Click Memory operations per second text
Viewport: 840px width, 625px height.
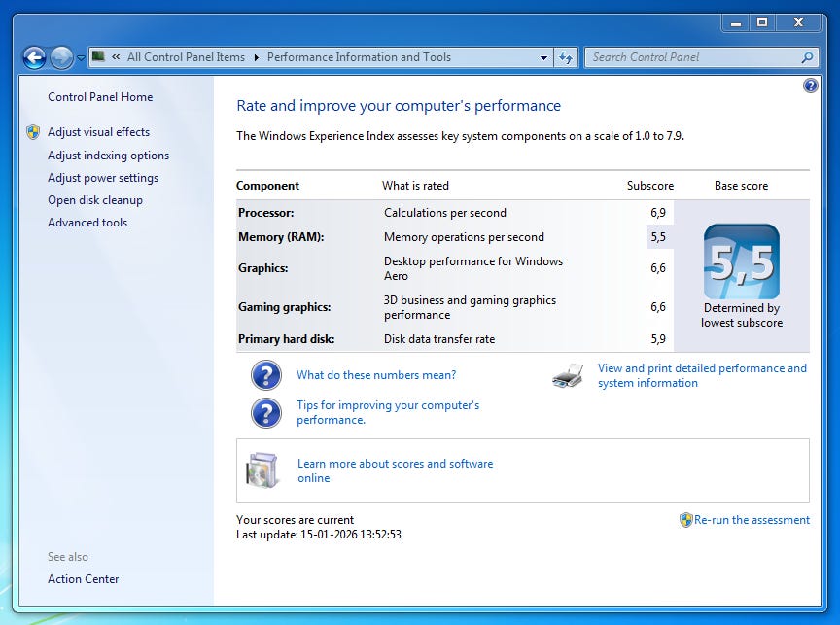[464, 237]
